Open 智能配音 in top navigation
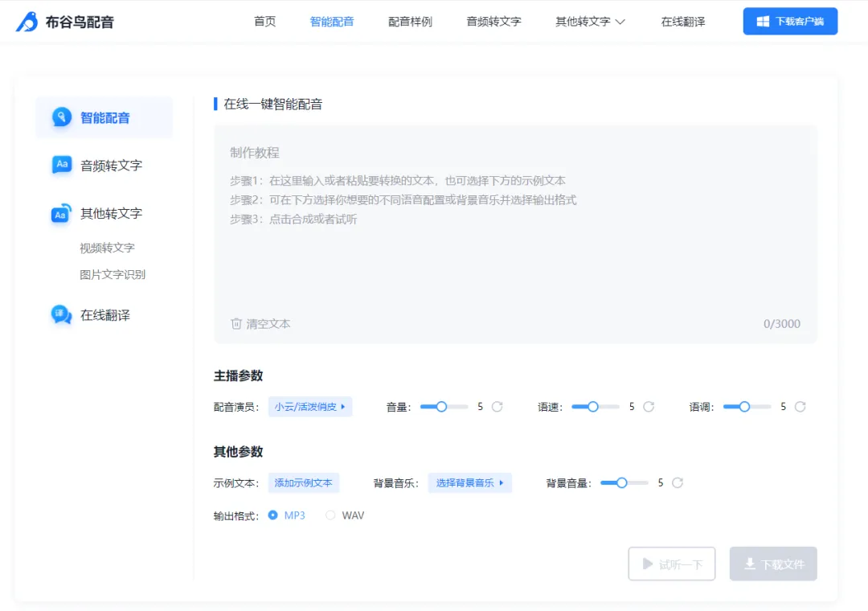This screenshot has height=611, width=868. (x=332, y=22)
